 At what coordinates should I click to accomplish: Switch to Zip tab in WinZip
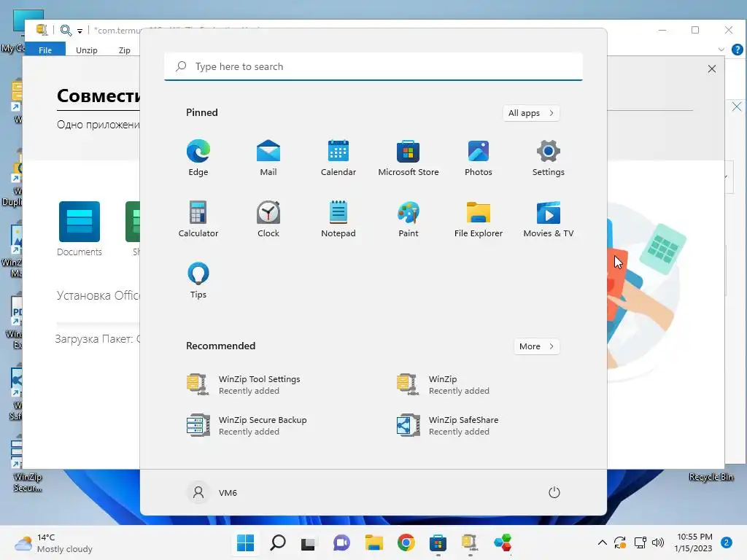tap(124, 50)
